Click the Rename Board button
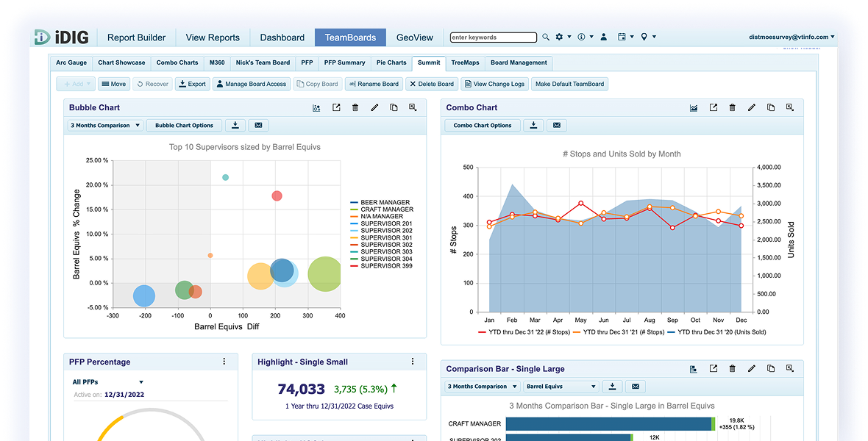Viewport: 868px width, 441px height. [373, 83]
